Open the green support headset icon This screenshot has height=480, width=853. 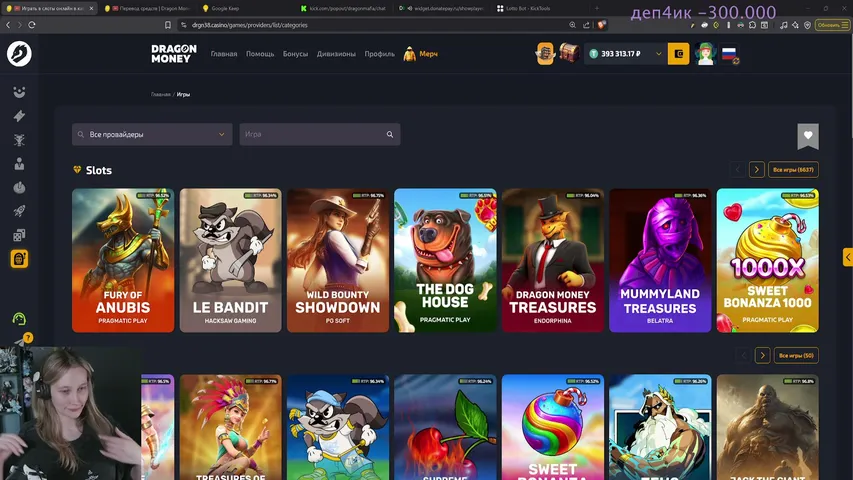(x=19, y=319)
